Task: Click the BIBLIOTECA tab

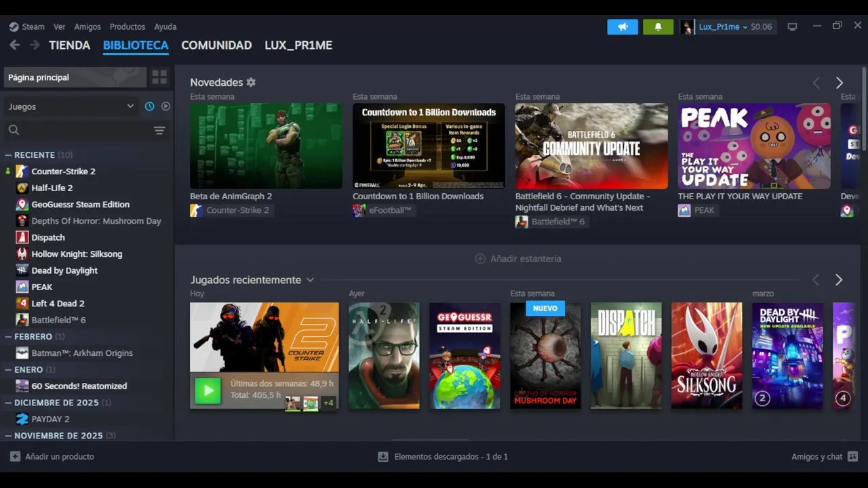Action: tap(136, 45)
